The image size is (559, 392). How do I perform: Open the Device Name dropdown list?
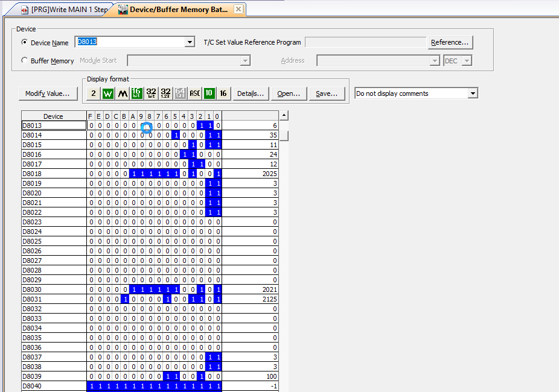[x=190, y=42]
